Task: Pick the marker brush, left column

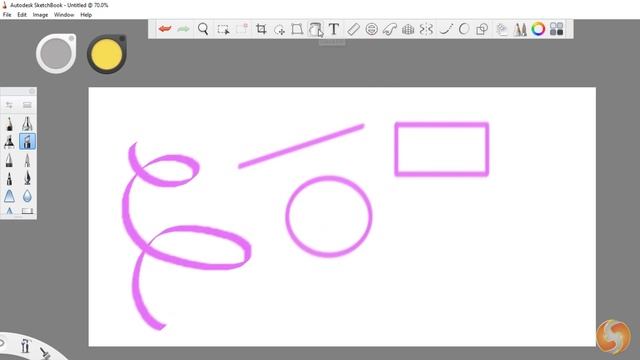Action: [9, 142]
